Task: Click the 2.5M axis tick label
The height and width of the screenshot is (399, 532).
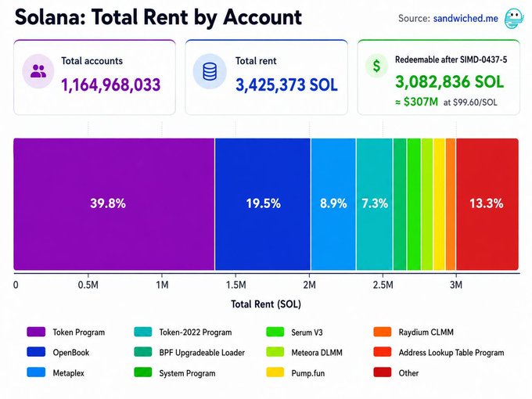Action: pos(383,285)
